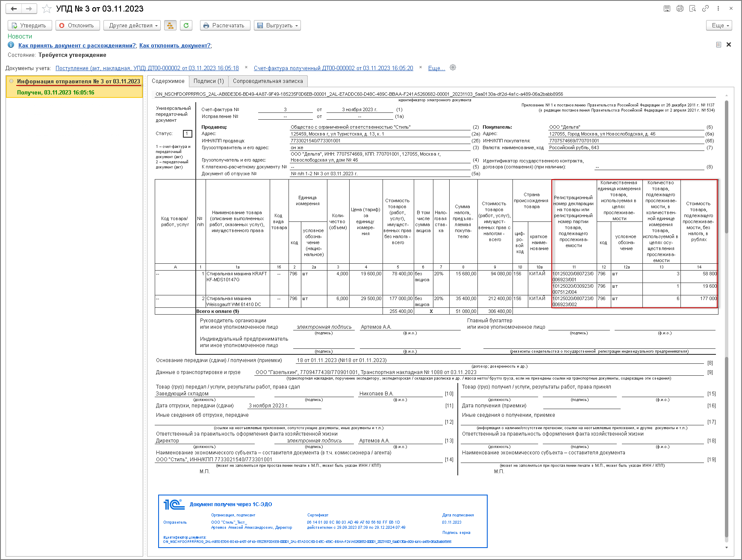Refresh the document with the green arrow icon
Screen dimensions: 742x560
point(186,26)
